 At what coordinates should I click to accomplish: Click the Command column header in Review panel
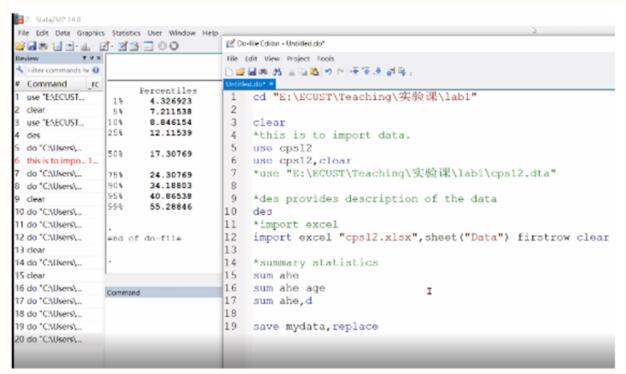(47, 84)
